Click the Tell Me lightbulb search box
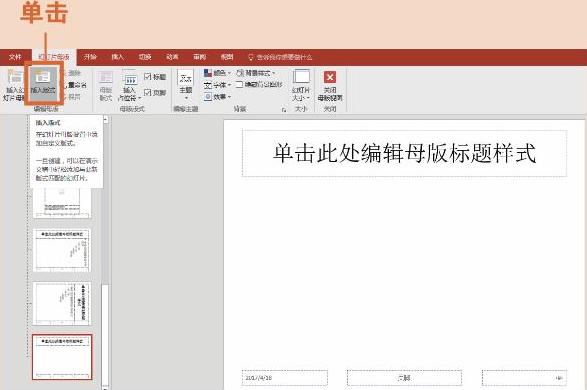 pos(280,57)
